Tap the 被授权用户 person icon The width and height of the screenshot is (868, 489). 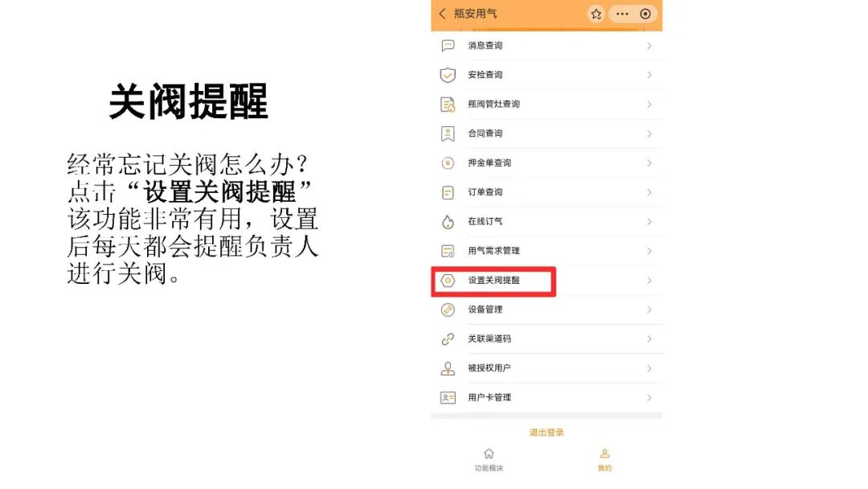pyautogui.click(x=448, y=368)
